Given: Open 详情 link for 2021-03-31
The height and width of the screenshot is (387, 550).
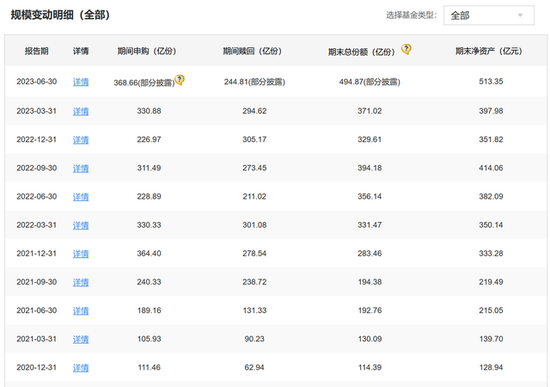Looking at the screenshot, I should [x=81, y=339].
